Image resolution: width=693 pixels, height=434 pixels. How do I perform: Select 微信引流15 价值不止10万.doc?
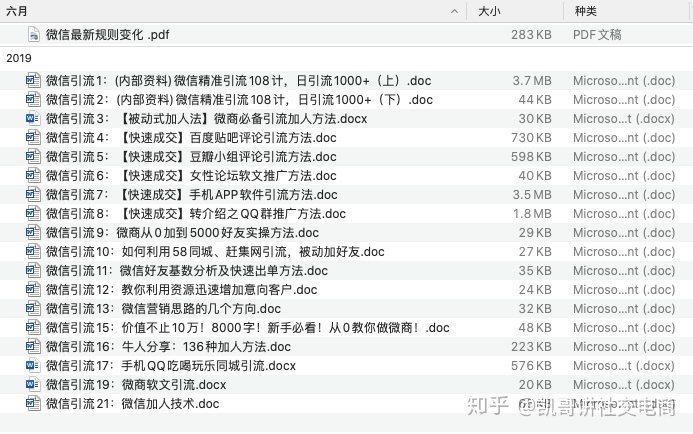248,327
